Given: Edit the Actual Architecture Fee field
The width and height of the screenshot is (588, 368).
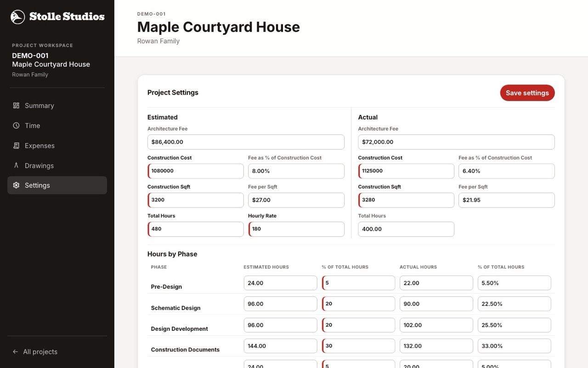Looking at the screenshot, I should (x=456, y=142).
